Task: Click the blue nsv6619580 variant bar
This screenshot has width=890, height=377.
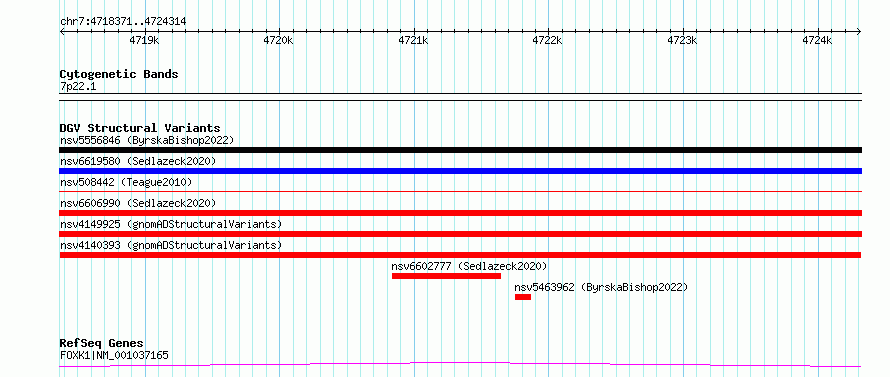Action: (460, 171)
